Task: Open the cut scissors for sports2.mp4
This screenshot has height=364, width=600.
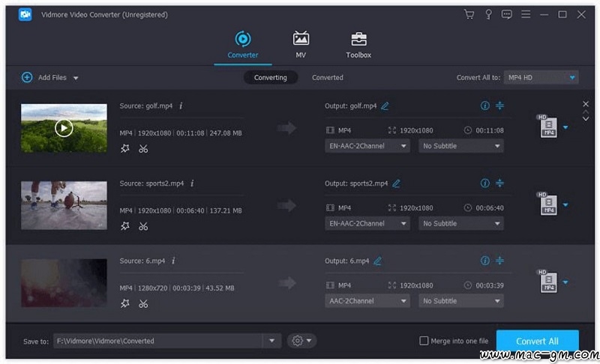Action: [143, 226]
